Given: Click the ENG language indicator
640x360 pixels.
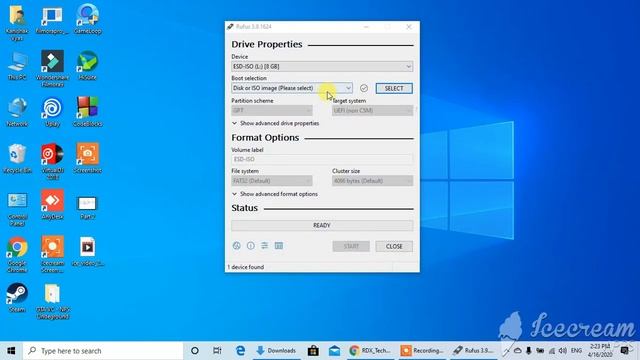Looking at the screenshot, I should click(x=576, y=351).
